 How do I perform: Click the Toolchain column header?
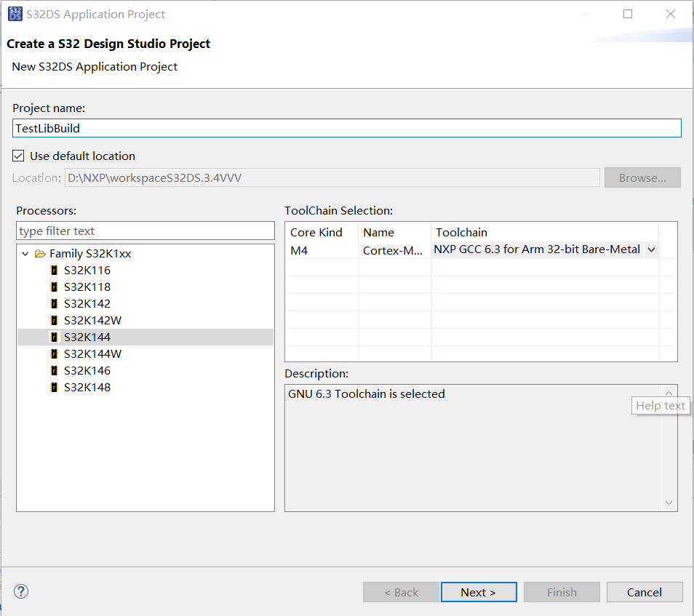(x=461, y=233)
